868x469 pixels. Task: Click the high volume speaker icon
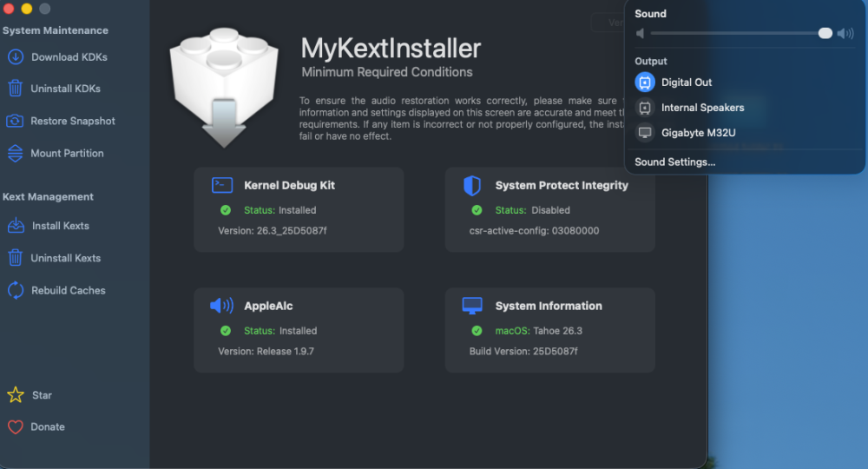[x=845, y=33]
